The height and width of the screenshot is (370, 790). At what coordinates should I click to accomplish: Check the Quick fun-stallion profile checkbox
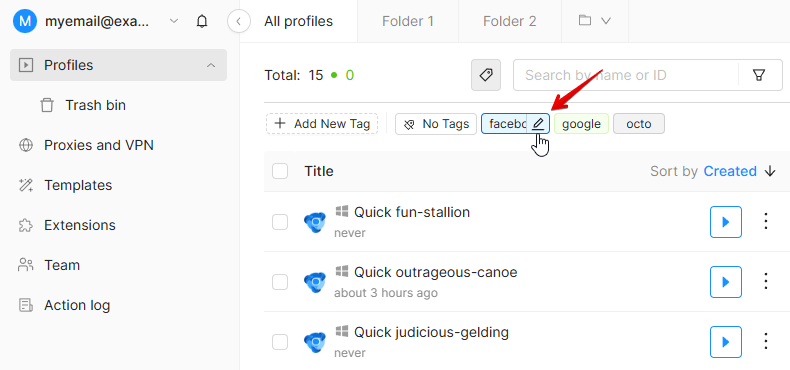pos(280,222)
